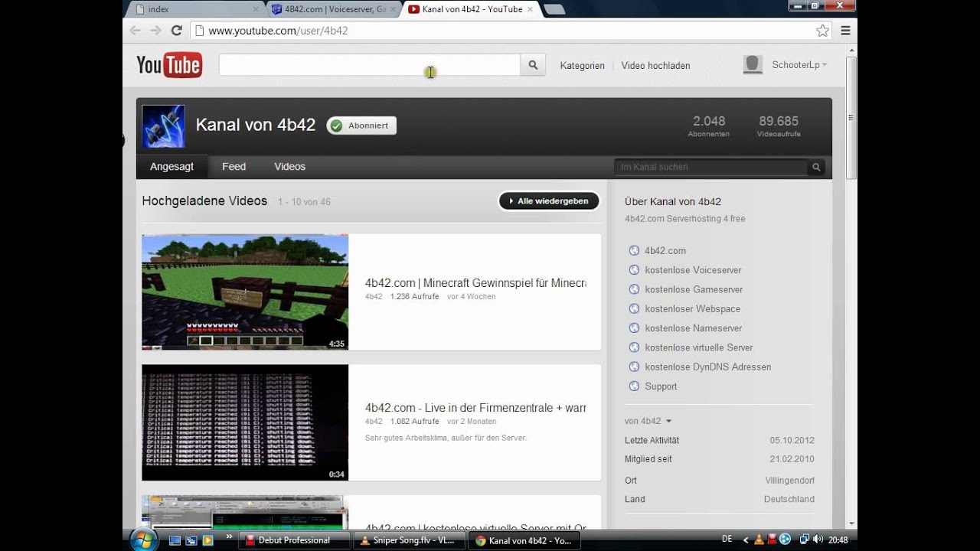The image size is (980, 551).
Task: Click the globe icon beside kostenlose Voiceserver
Action: [633, 270]
